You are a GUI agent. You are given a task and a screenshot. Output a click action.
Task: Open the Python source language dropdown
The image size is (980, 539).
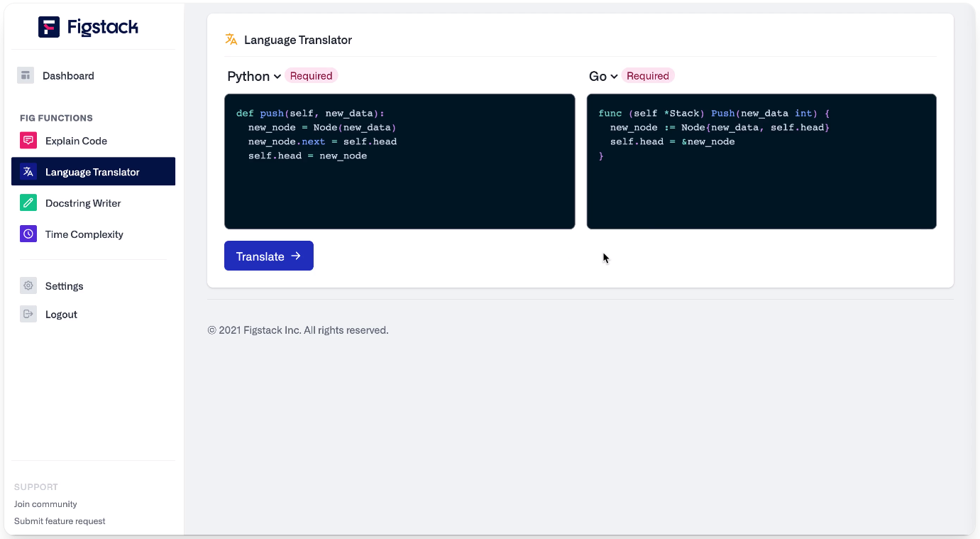254,76
